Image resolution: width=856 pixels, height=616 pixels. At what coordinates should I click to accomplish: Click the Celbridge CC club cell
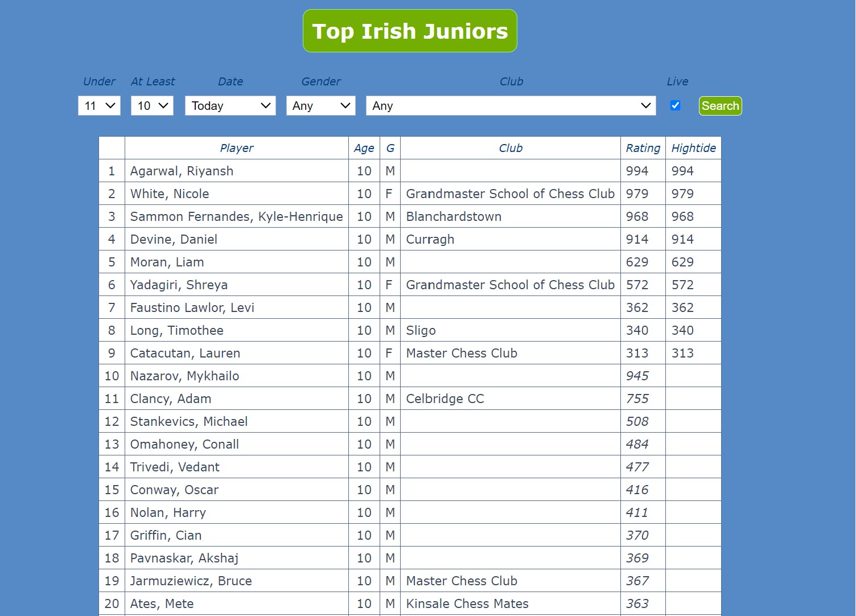[445, 399]
